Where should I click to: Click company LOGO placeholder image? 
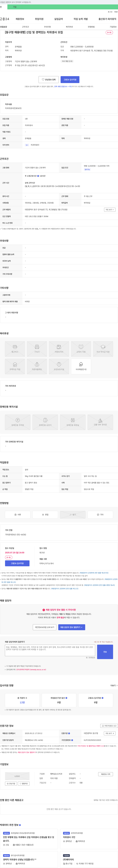(x=17, y=776)
